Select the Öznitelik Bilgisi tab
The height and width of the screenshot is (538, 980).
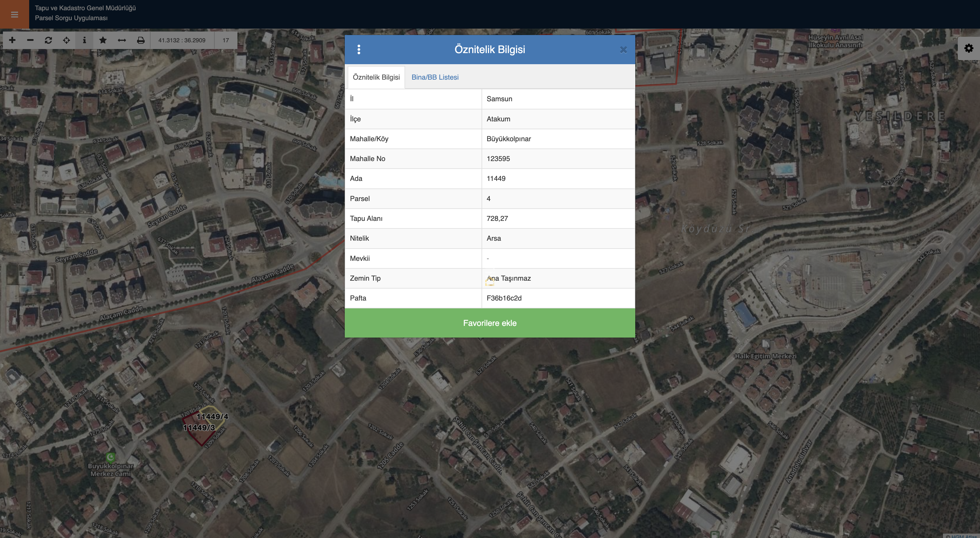[x=376, y=77]
